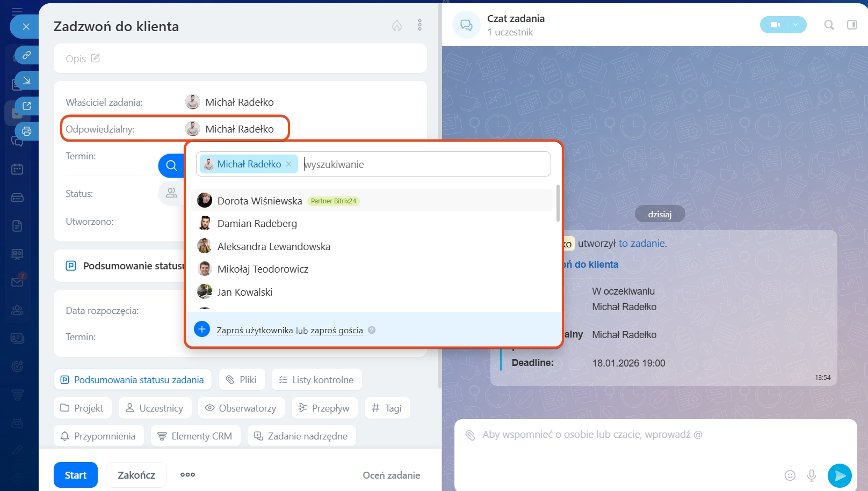Click the blue magnifier search button
The image size is (868, 491).
tap(171, 165)
